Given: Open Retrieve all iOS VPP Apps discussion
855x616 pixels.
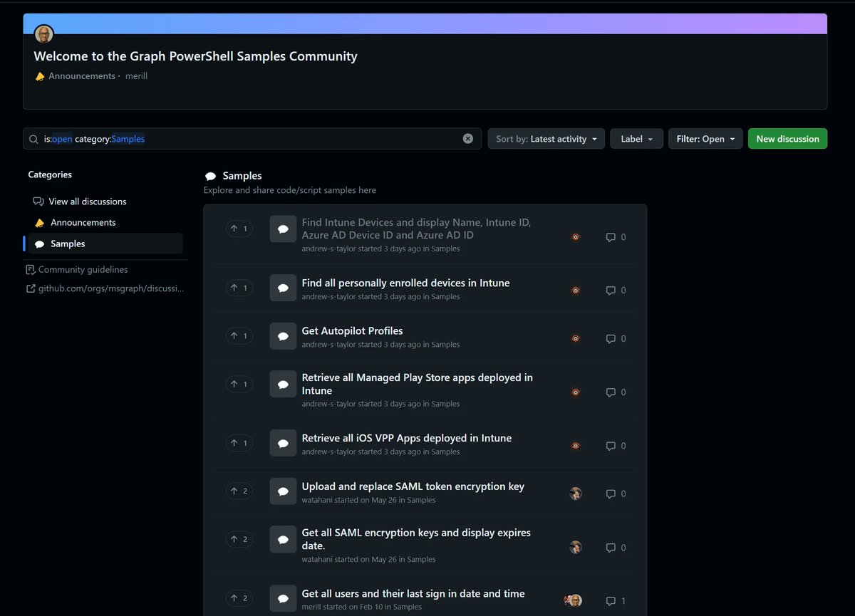Looking at the screenshot, I should (406, 438).
